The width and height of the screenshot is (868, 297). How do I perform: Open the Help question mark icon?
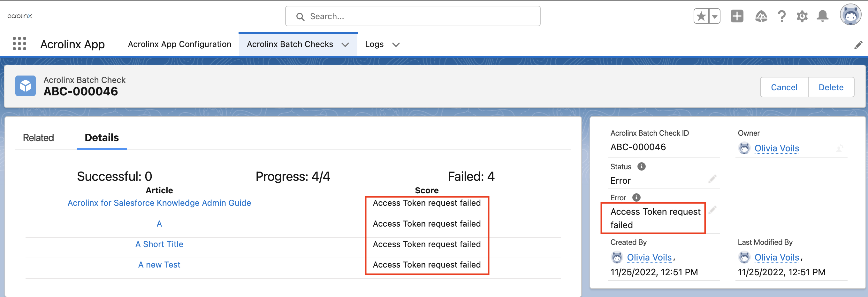click(x=781, y=16)
